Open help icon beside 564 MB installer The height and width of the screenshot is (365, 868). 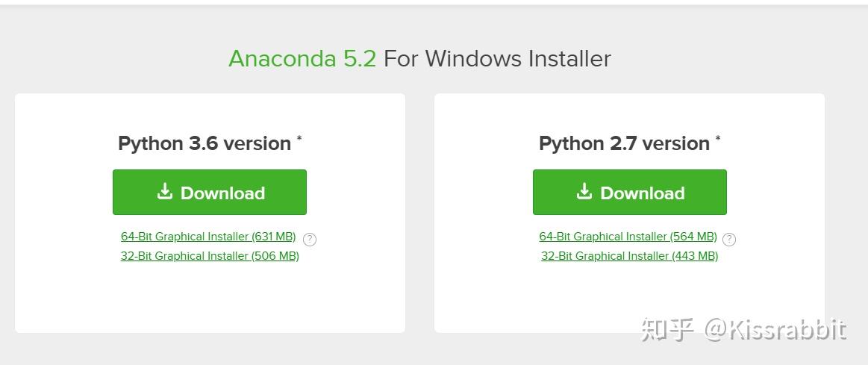click(x=729, y=240)
